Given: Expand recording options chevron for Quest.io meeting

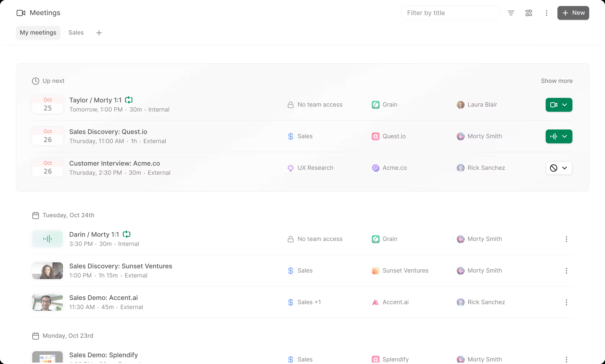Looking at the screenshot, I should pos(564,136).
